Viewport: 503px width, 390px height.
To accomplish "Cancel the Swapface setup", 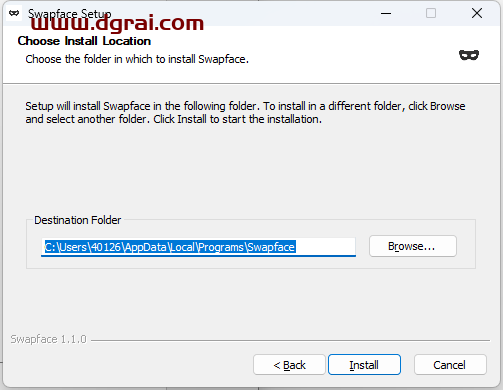I will [450, 365].
